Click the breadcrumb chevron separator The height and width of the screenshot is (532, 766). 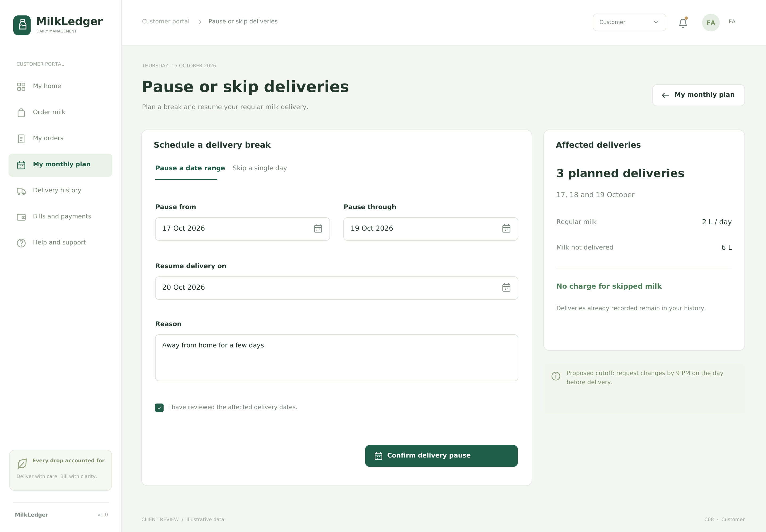200,22
